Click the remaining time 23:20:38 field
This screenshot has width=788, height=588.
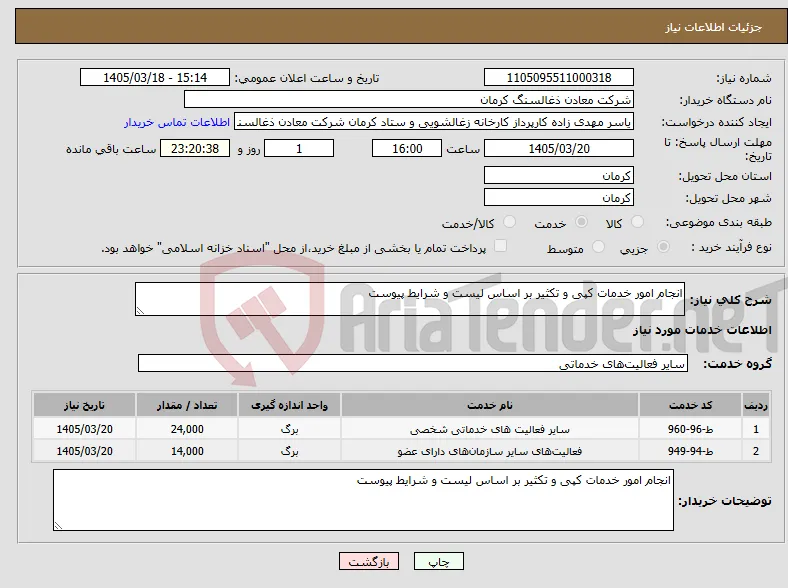click(195, 148)
